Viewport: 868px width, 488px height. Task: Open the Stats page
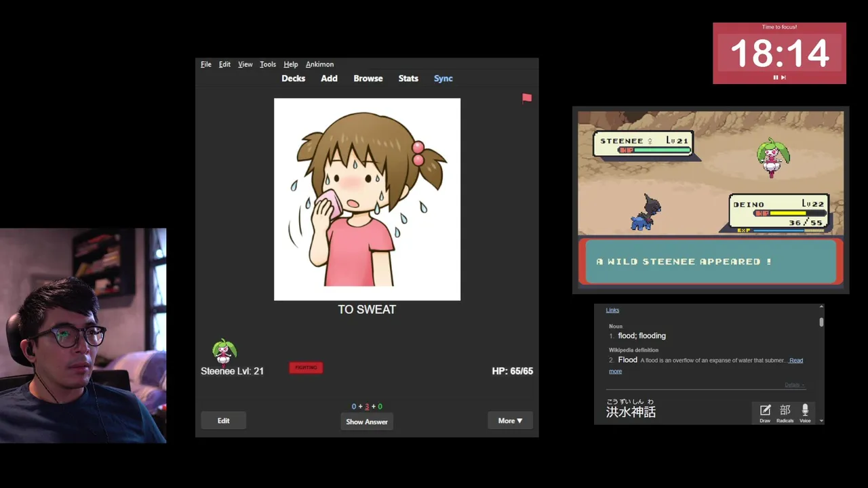pyautogui.click(x=408, y=79)
